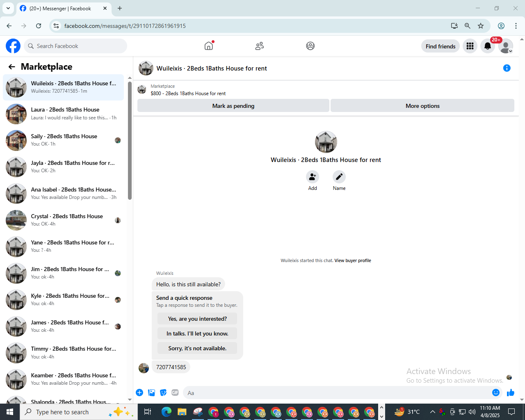Click the listing thumbnail beside $800 listing
The width and height of the screenshot is (525, 420).
(142, 89)
